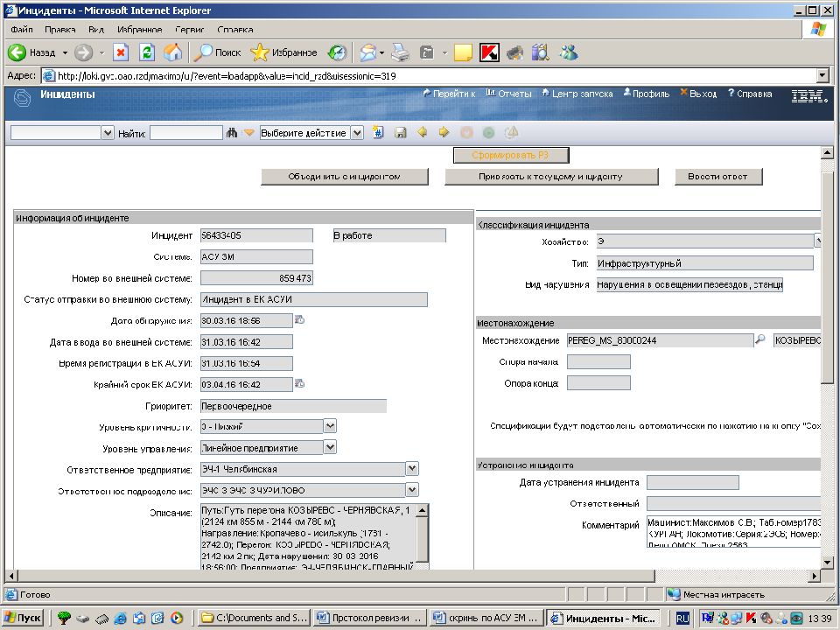Open Отчеты link in header
This screenshot has width=840, height=630.
(508, 94)
